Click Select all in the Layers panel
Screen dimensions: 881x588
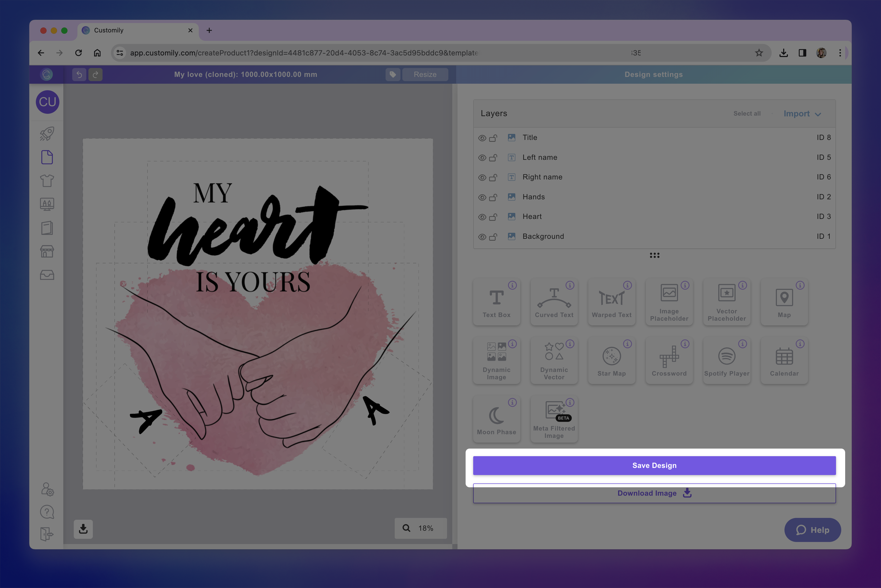(747, 113)
